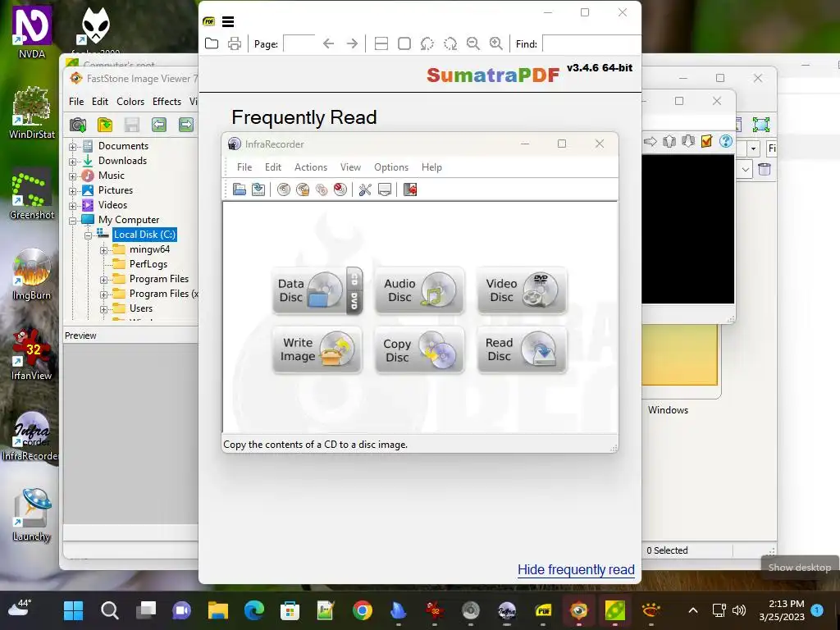Open the InfraRecorder View menu
The image size is (840, 630).
pos(350,167)
